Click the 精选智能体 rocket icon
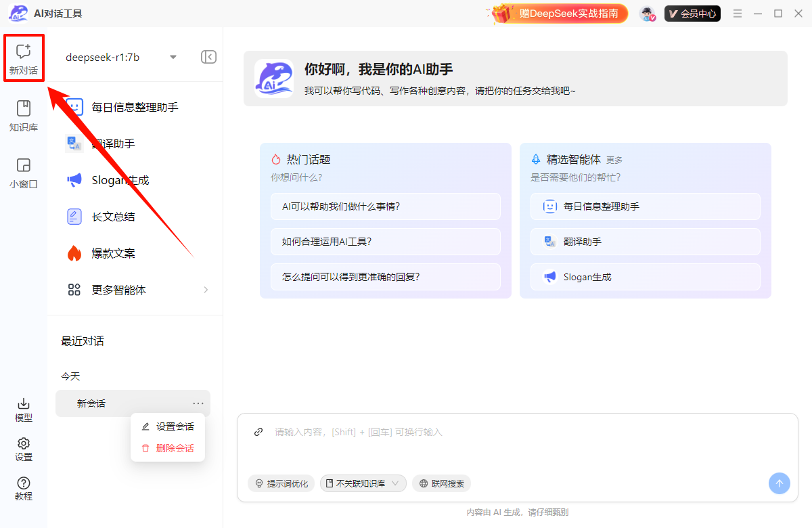The image size is (812, 528). (536, 160)
